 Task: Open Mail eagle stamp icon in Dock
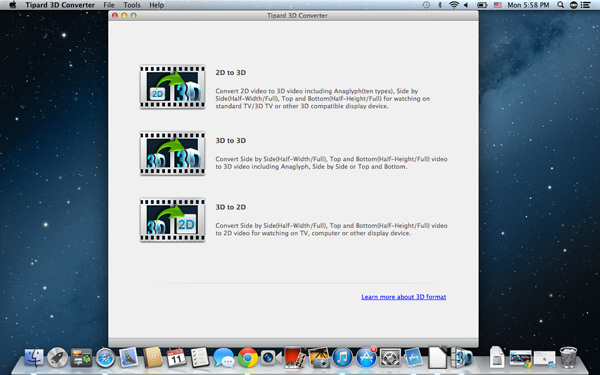129,358
